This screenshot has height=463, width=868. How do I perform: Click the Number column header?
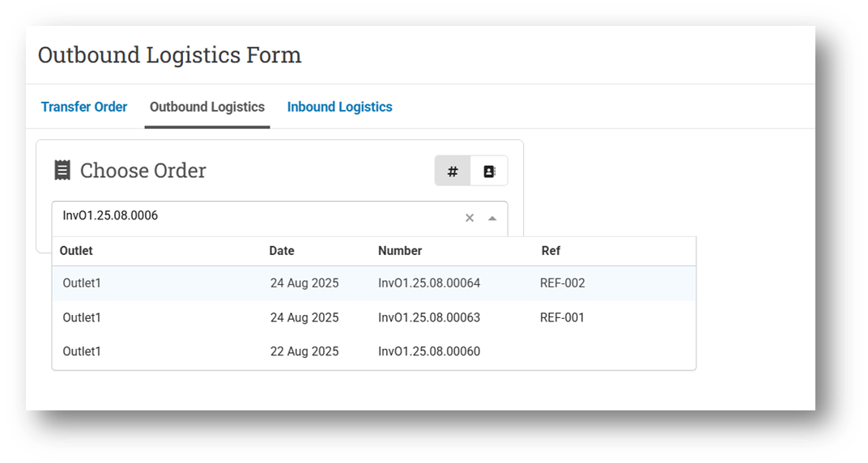pyautogui.click(x=400, y=251)
